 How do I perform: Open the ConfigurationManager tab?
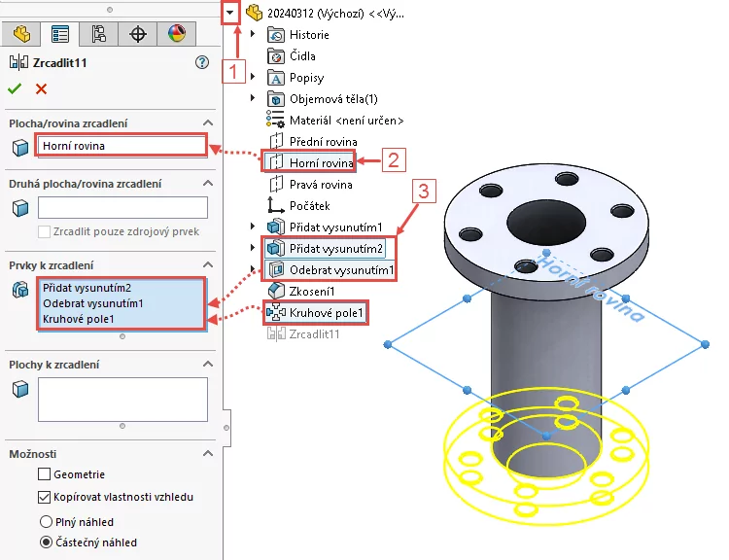[99, 34]
